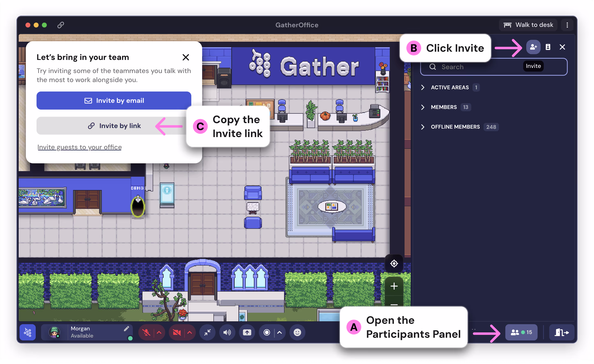Viewport: 594px width, 364px height.
Task: Click the 13 members count badge
Action: pyautogui.click(x=466, y=107)
